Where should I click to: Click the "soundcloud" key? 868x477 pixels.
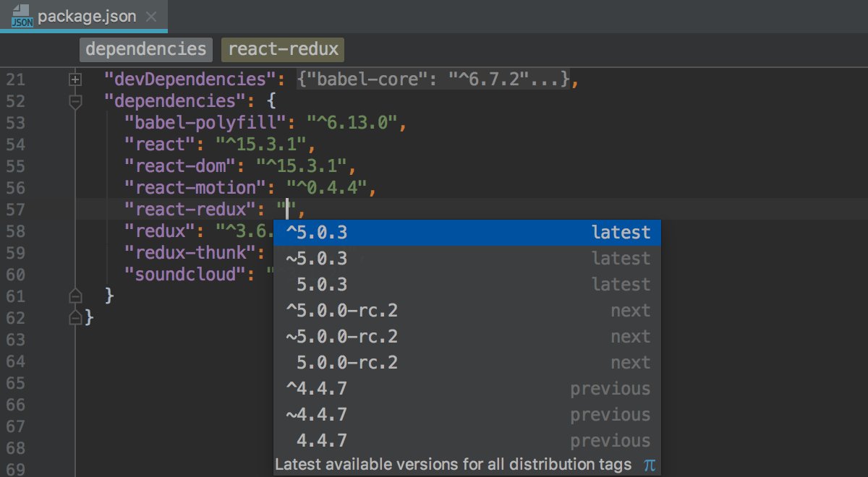186,274
